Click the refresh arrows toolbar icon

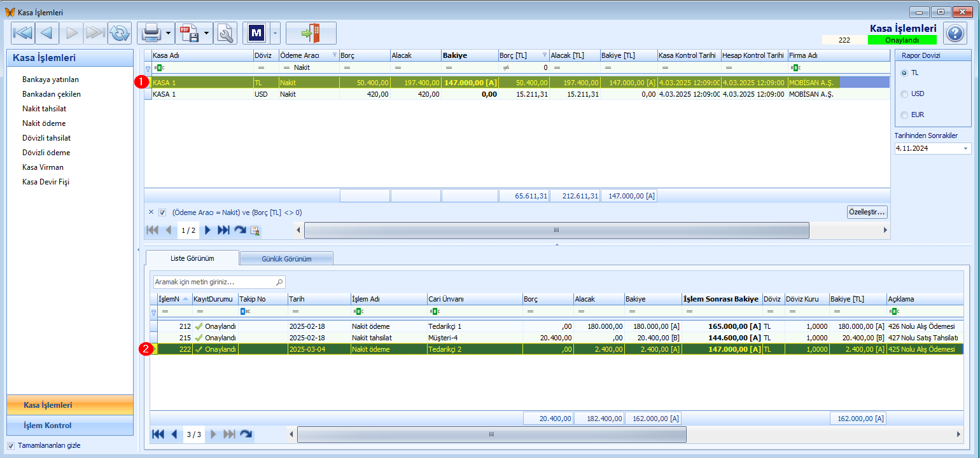tap(119, 33)
